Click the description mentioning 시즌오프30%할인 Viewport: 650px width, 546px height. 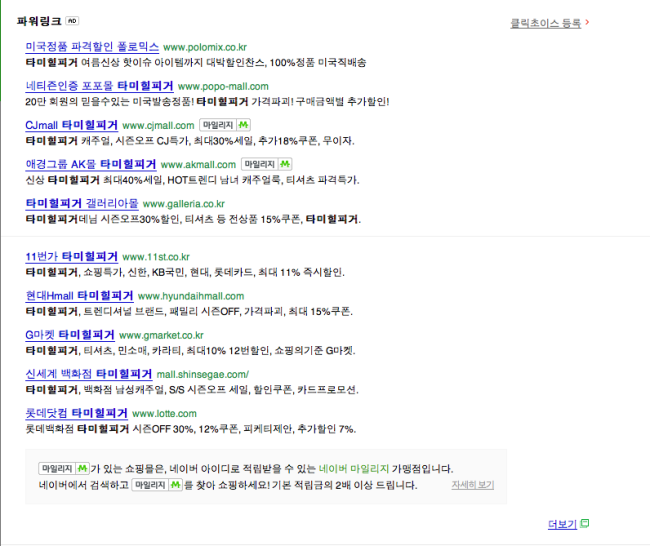coord(193,219)
